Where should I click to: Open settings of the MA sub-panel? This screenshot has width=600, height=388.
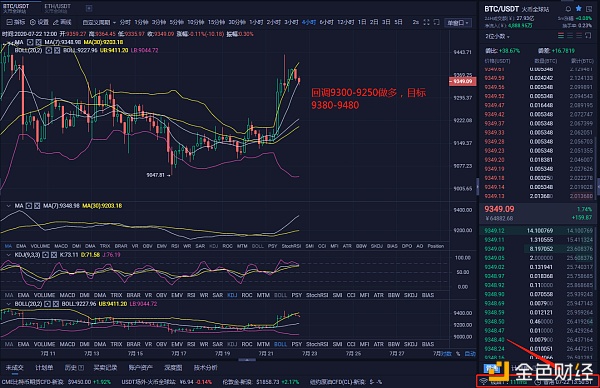point(29,206)
